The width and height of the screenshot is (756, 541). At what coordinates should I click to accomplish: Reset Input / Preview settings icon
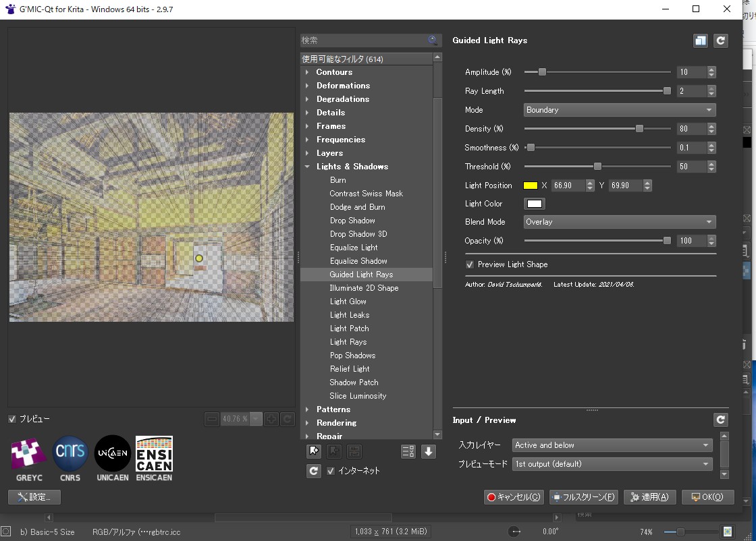tap(720, 420)
